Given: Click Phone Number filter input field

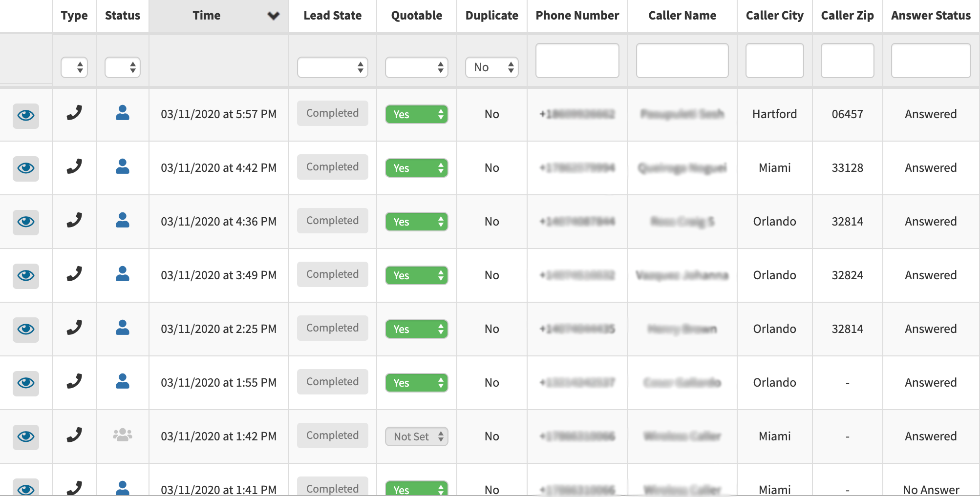Looking at the screenshot, I should (577, 61).
